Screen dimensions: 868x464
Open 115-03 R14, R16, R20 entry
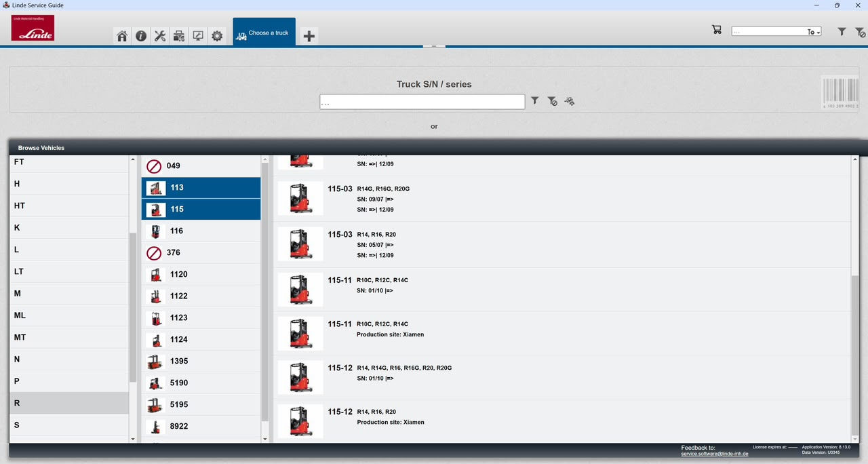coord(561,244)
